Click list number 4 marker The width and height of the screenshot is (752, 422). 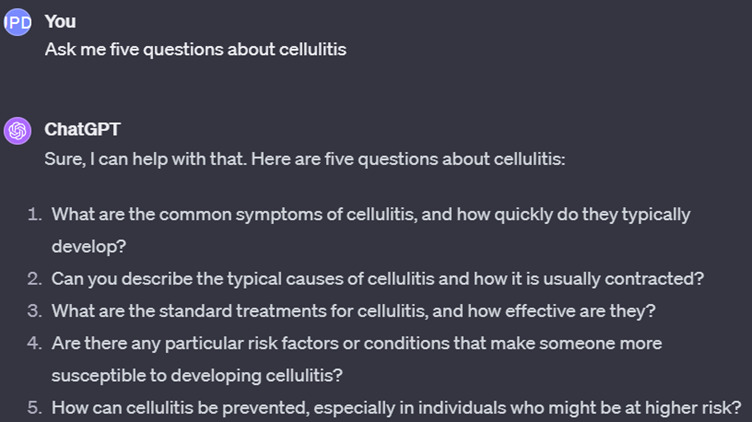[x=35, y=343]
